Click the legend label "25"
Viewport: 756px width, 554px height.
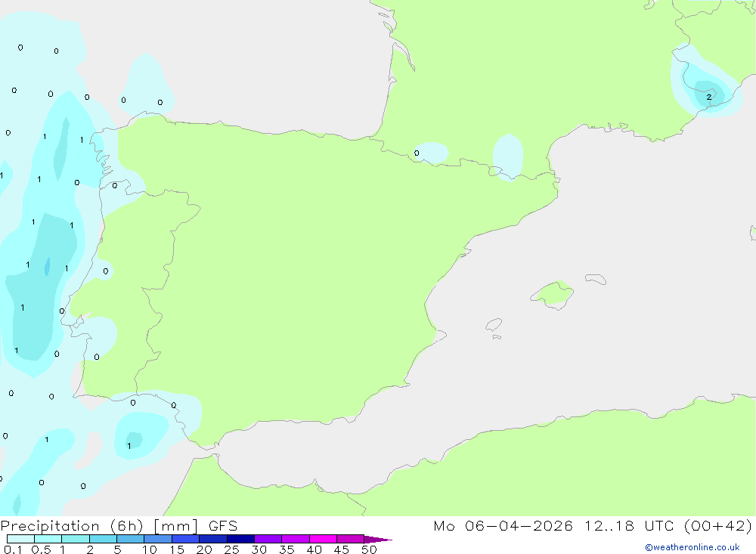click(x=231, y=549)
